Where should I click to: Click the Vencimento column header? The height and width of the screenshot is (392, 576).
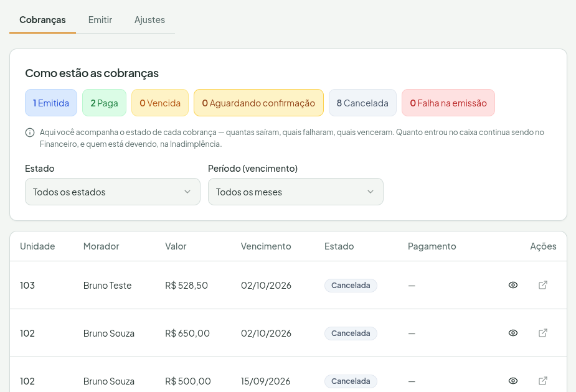pyautogui.click(x=266, y=246)
